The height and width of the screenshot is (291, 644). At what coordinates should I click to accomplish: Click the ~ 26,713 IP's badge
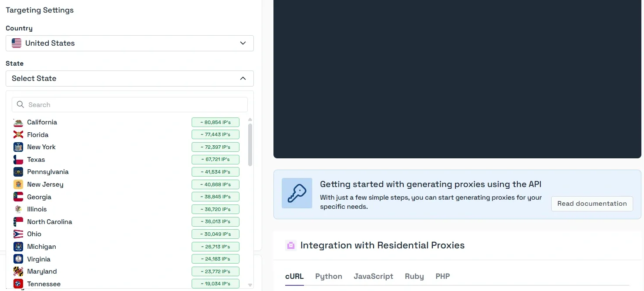coord(216,247)
